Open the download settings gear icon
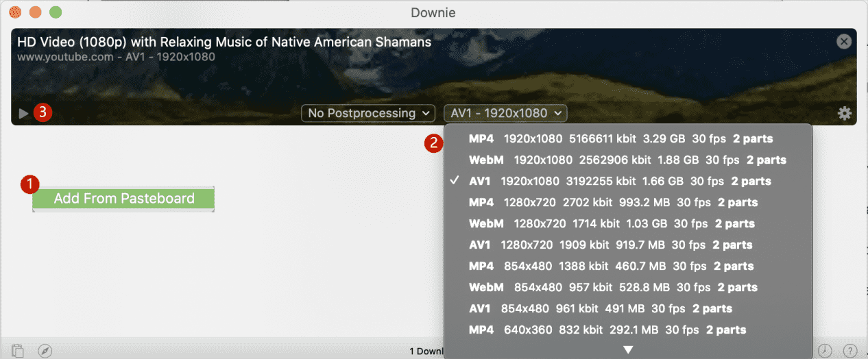Image resolution: width=868 pixels, height=359 pixels. point(845,114)
